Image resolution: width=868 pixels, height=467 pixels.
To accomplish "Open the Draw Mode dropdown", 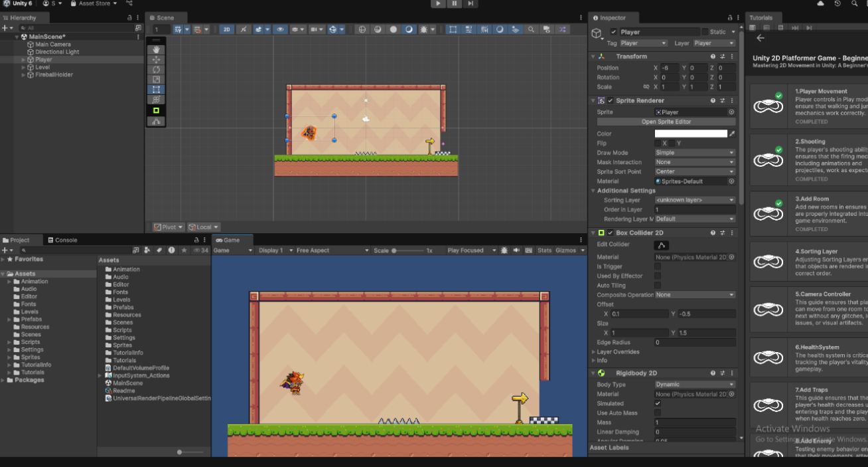I will coord(695,153).
